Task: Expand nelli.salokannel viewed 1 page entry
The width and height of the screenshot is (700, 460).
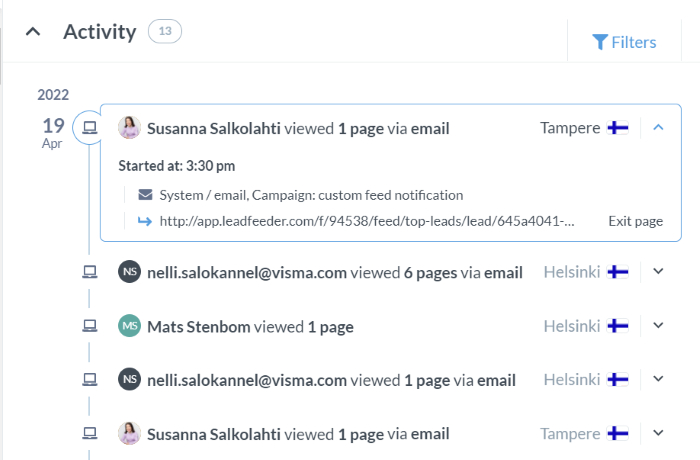Action: pos(658,379)
